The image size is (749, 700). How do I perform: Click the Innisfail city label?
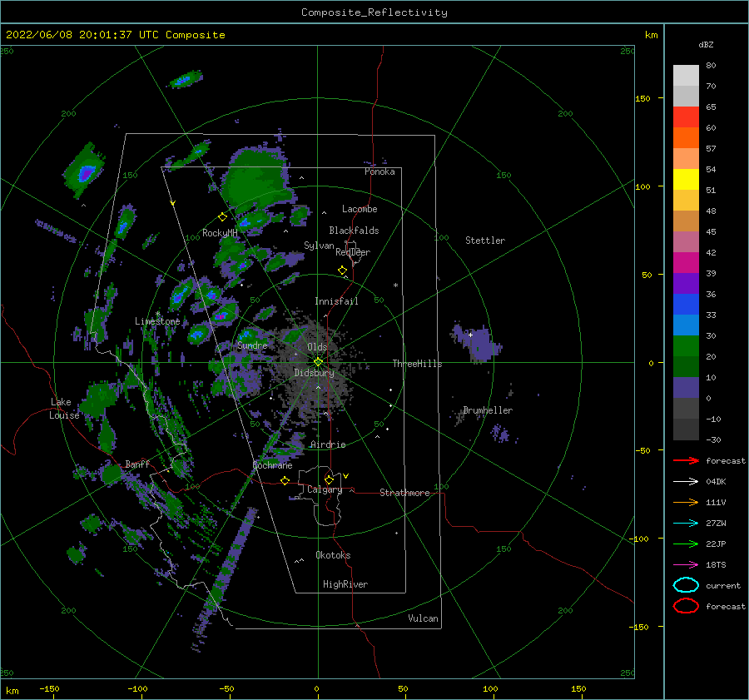[336, 301]
